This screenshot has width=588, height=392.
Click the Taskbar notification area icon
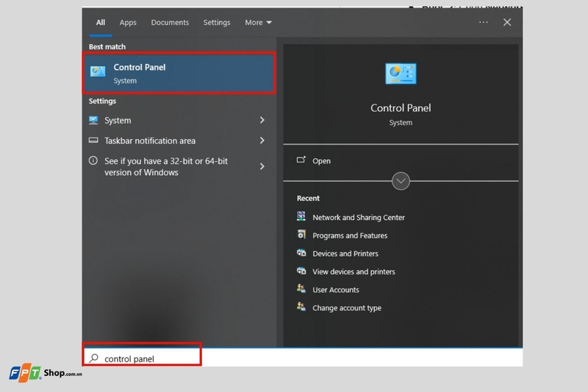pos(93,140)
